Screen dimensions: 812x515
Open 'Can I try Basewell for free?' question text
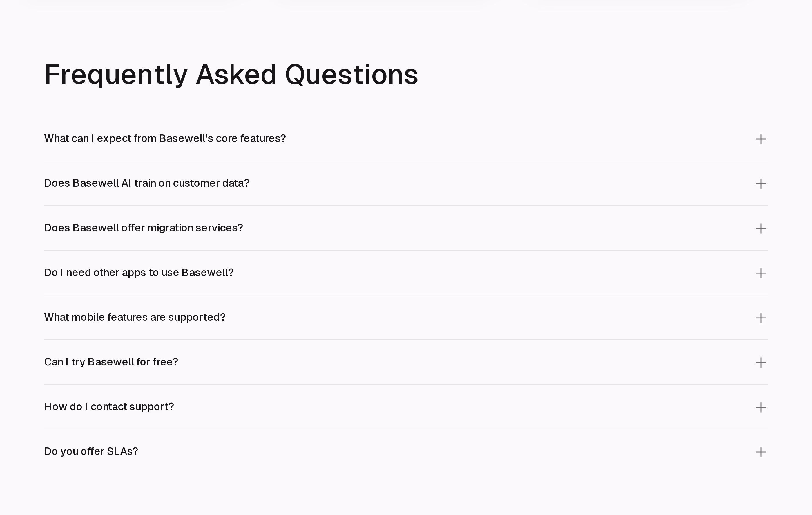(x=111, y=362)
